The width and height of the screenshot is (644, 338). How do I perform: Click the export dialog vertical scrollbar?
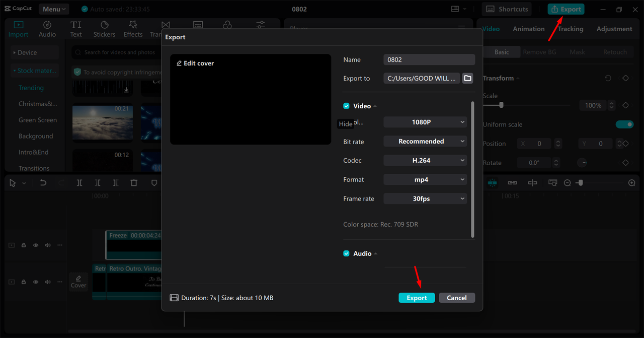pos(472,169)
